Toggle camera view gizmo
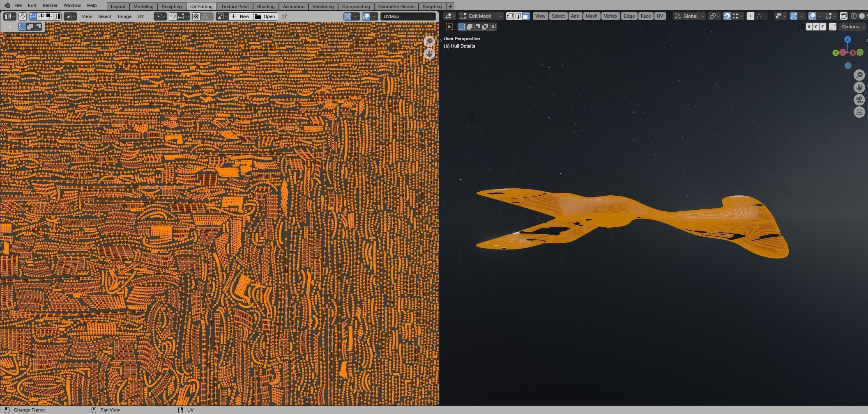Viewport: 868px width, 414px height. [859, 100]
